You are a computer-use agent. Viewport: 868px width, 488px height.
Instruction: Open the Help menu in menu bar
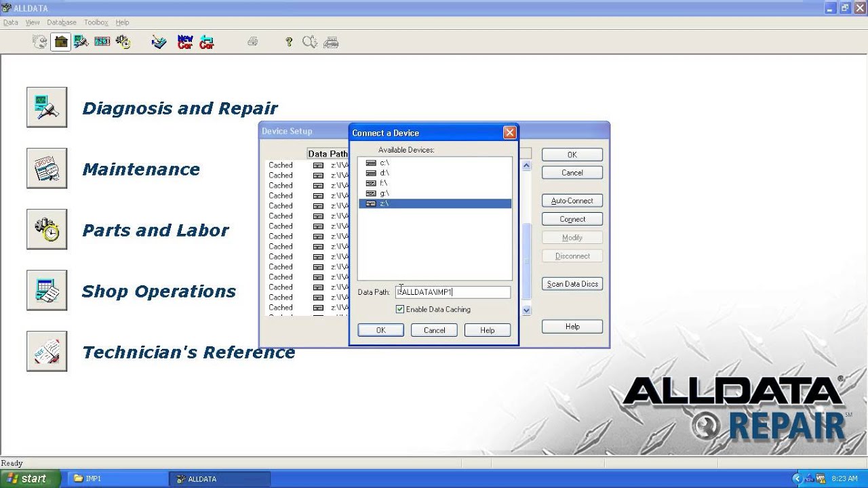pos(122,22)
